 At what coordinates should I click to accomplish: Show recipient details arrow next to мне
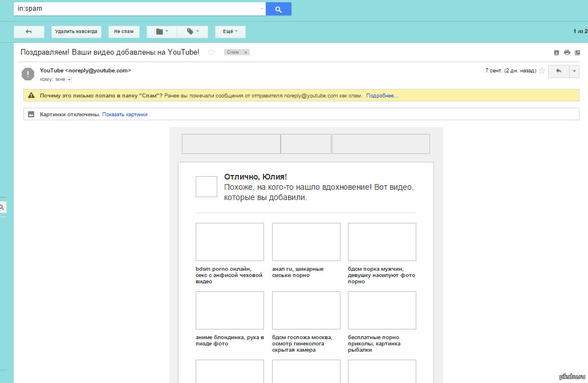[x=70, y=79]
